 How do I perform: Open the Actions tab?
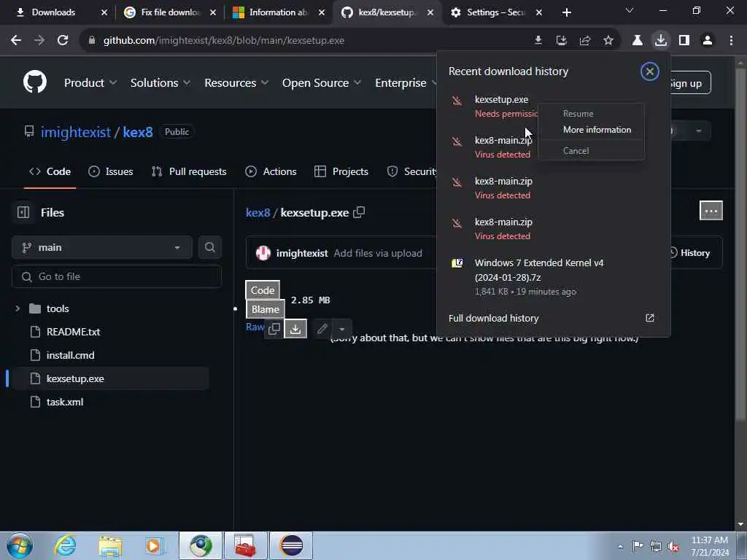(x=271, y=171)
